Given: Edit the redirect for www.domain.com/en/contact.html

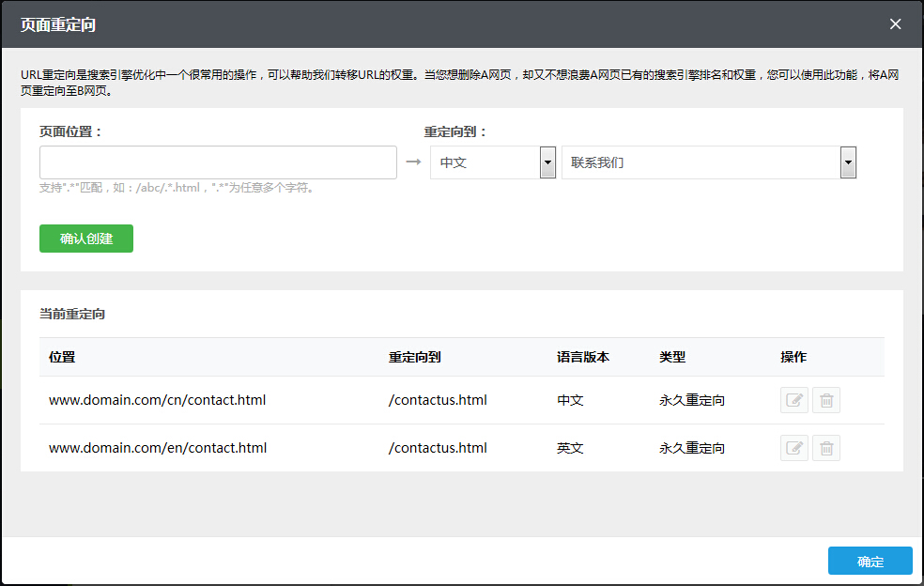Looking at the screenshot, I should (793, 447).
